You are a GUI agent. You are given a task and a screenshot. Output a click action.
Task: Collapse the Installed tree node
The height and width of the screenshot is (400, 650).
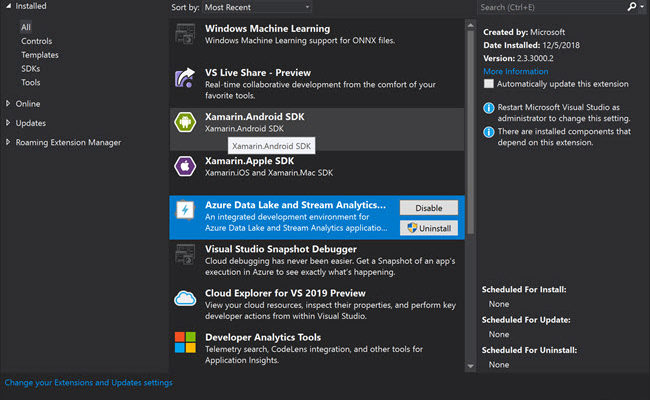pyautogui.click(x=8, y=6)
